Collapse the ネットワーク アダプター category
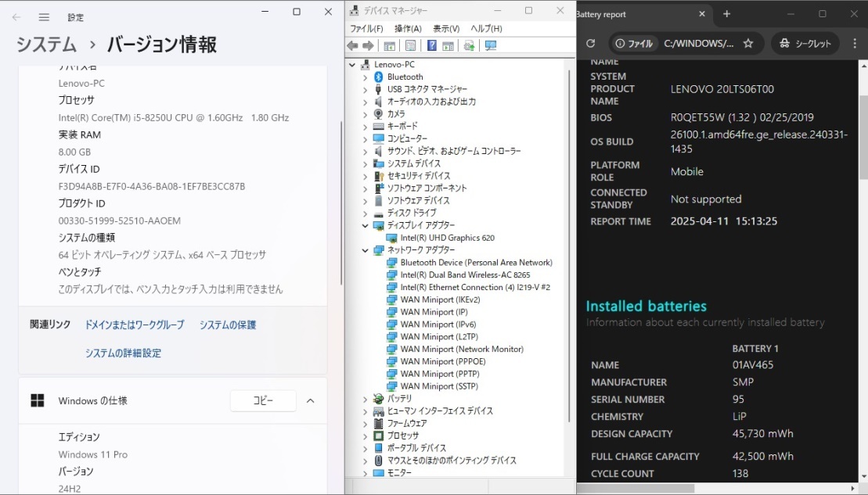 tap(365, 249)
